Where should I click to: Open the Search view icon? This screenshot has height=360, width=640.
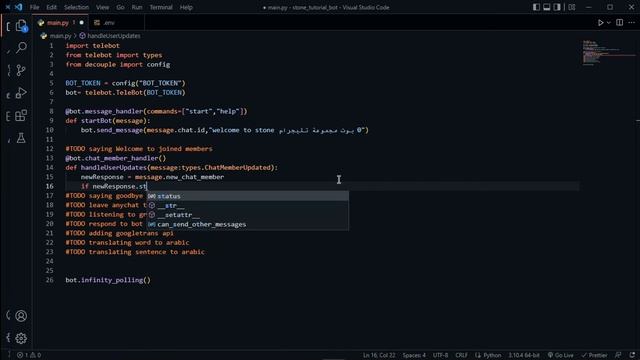pos(21,48)
